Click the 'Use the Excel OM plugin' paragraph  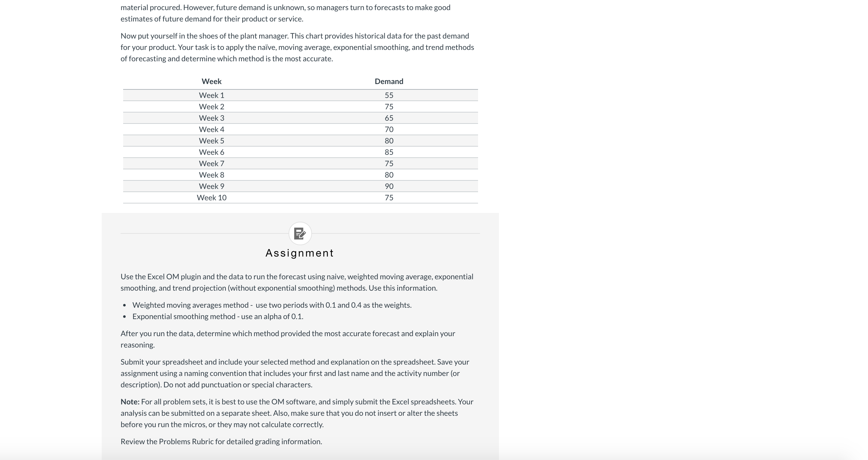click(x=297, y=282)
